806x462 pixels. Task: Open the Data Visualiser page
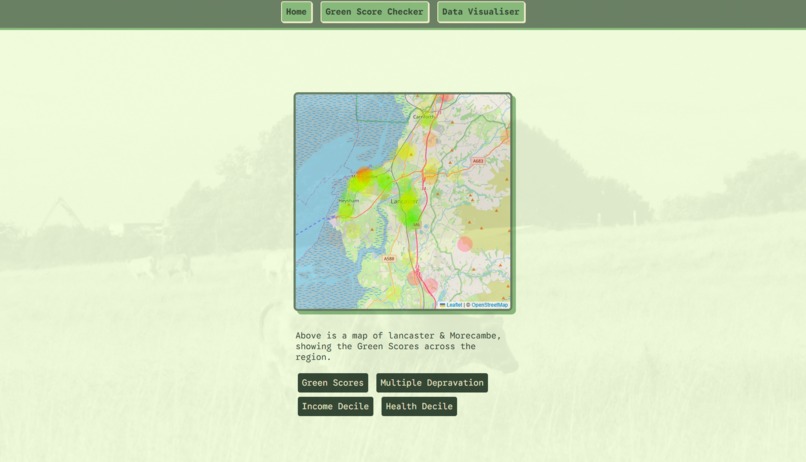481,12
